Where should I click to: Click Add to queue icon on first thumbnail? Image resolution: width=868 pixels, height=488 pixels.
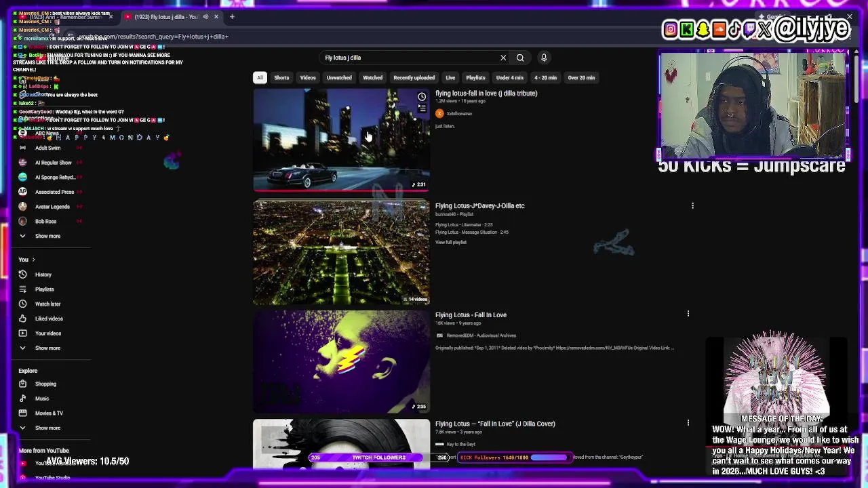click(422, 108)
